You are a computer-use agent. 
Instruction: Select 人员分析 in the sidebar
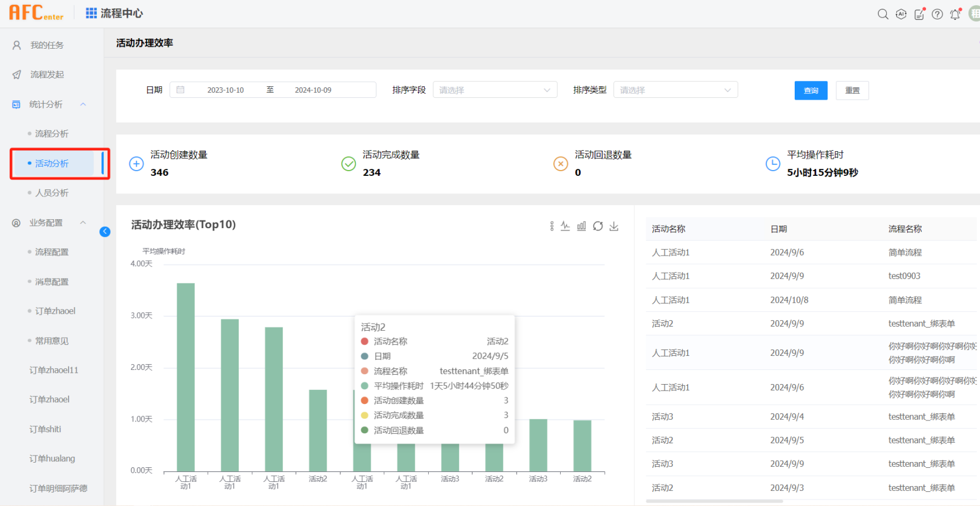(52, 193)
